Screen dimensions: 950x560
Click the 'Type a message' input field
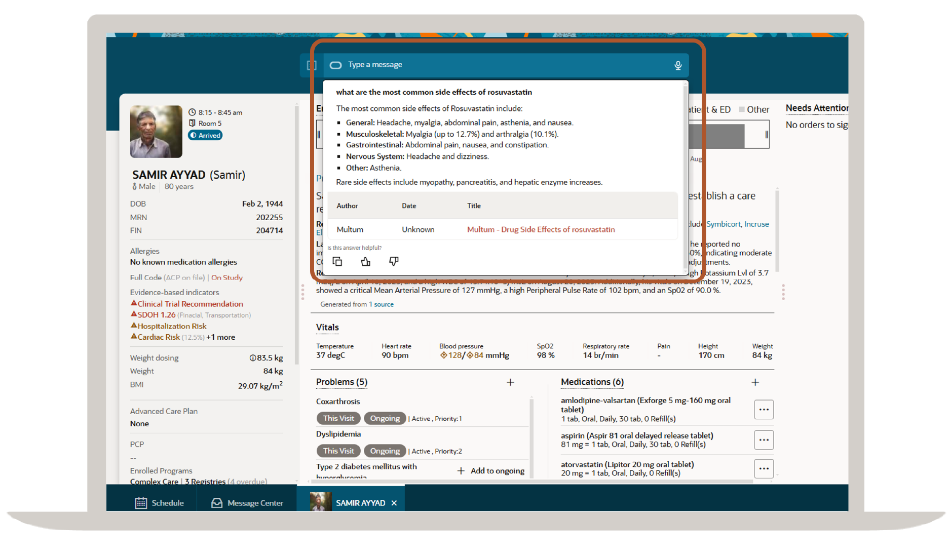375,65
